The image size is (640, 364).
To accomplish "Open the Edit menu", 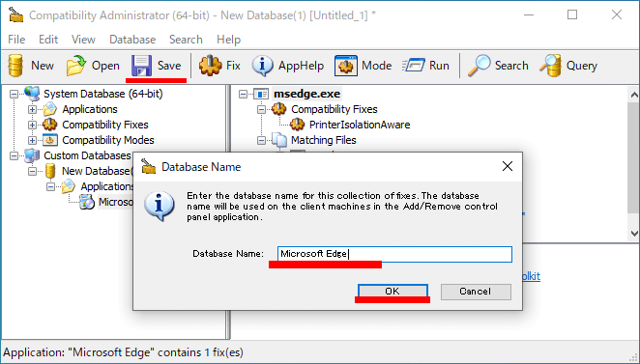I will 48,40.
